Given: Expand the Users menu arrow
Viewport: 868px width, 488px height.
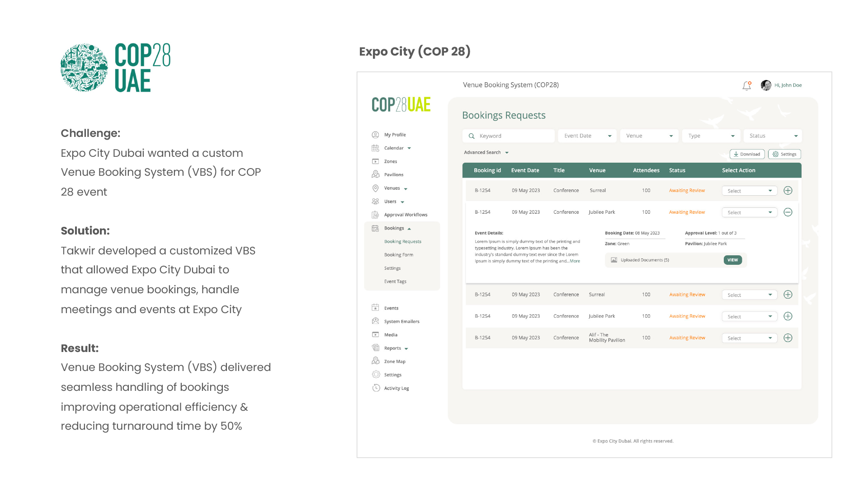Looking at the screenshot, I should [x=402, y=202].
